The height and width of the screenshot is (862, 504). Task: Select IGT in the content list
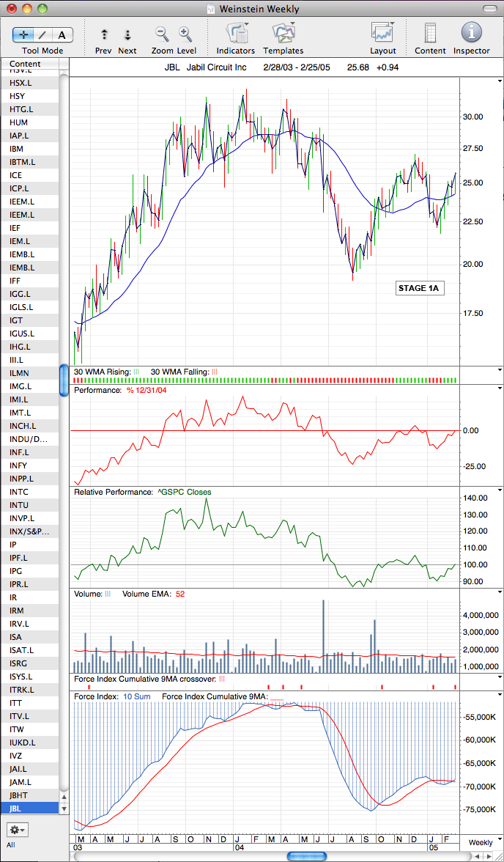point(29,320)
